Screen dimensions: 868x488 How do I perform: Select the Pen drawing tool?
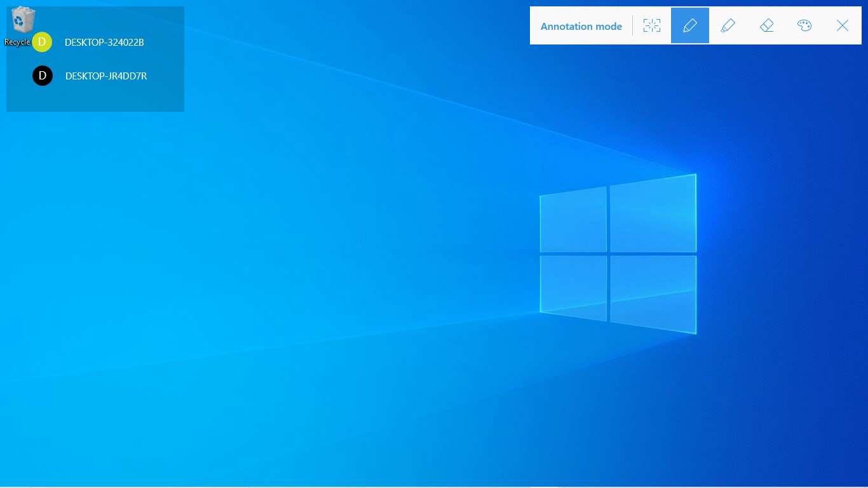click(690, 25)
